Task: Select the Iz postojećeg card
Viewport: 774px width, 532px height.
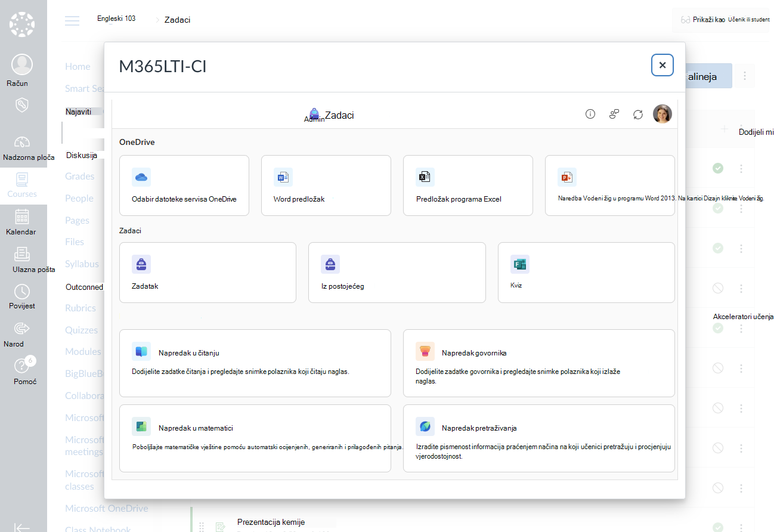Action: (x=397, y=273)
